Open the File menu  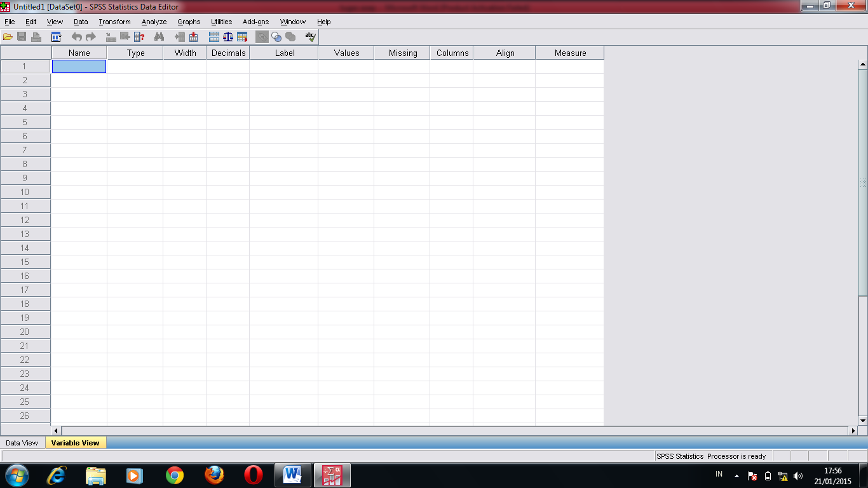pyautogui.click(x=10, y=22)
